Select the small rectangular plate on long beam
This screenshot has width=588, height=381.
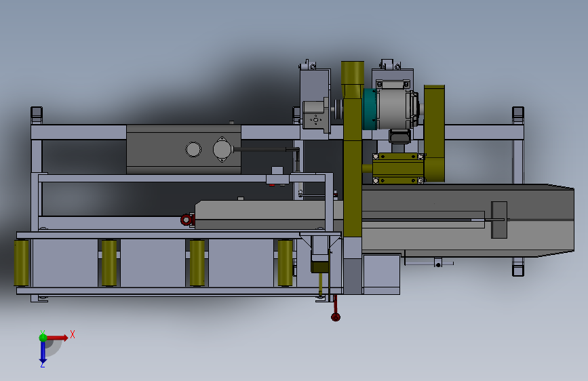pyautogui.click(x=499, y=220)
